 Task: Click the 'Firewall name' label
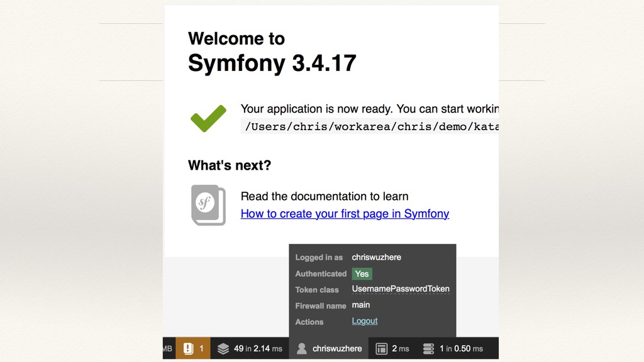pyautogui.click(x=320, y=306)
